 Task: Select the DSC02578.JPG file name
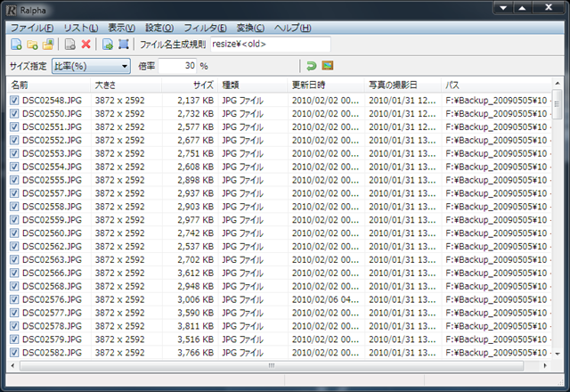tap(52, 326)
